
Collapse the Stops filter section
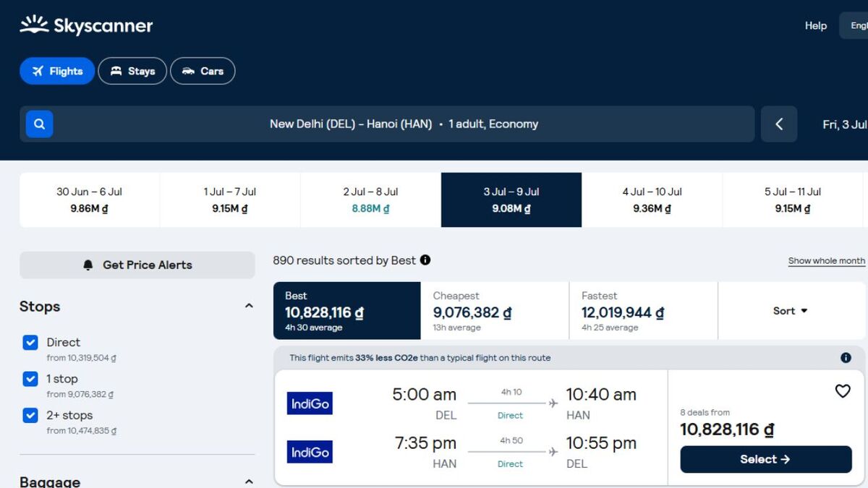point(249,307)
